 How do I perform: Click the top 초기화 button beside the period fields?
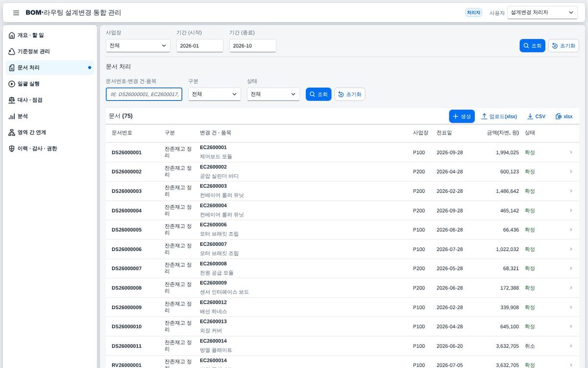tap(563, 46)
